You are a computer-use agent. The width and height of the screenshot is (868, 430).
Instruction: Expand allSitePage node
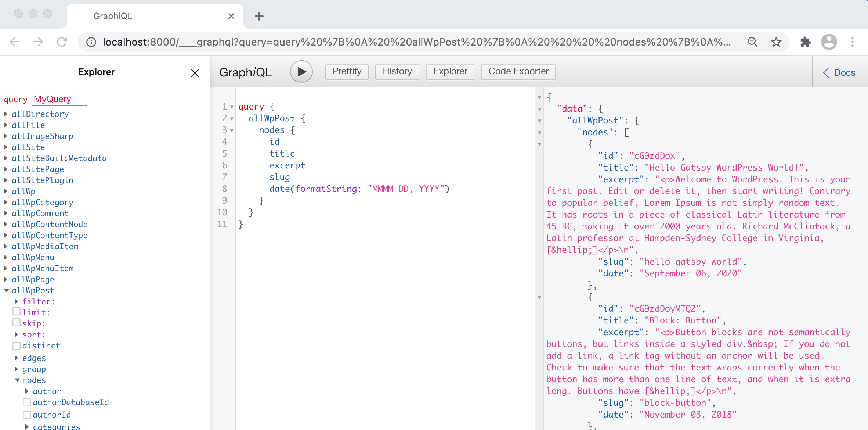pyautogui.click(x=6, y=169)
